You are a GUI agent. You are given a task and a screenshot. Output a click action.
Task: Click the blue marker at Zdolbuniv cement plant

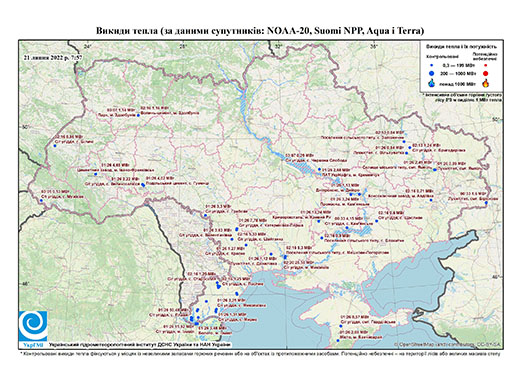(138, 115)
